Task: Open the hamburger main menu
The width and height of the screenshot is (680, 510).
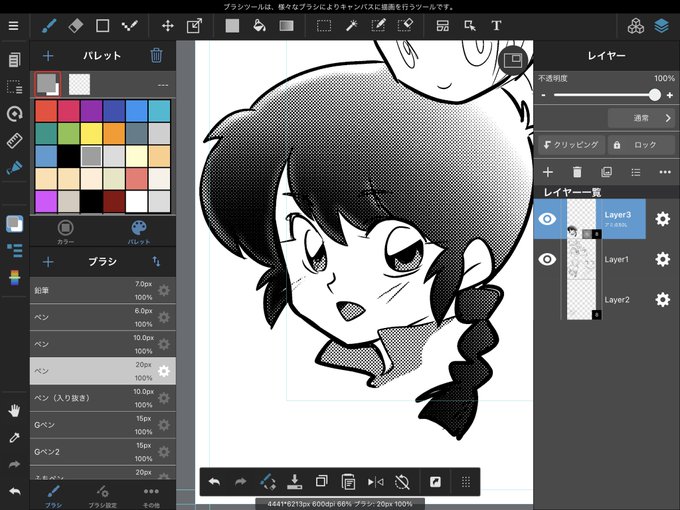Action: (13, 26)
